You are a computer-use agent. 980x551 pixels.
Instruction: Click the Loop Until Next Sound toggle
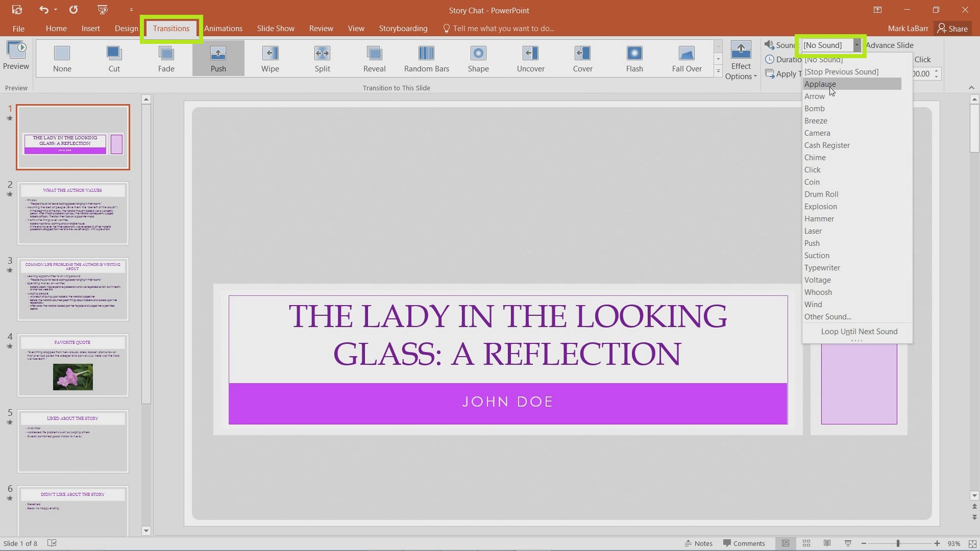(x=860, y=331)
